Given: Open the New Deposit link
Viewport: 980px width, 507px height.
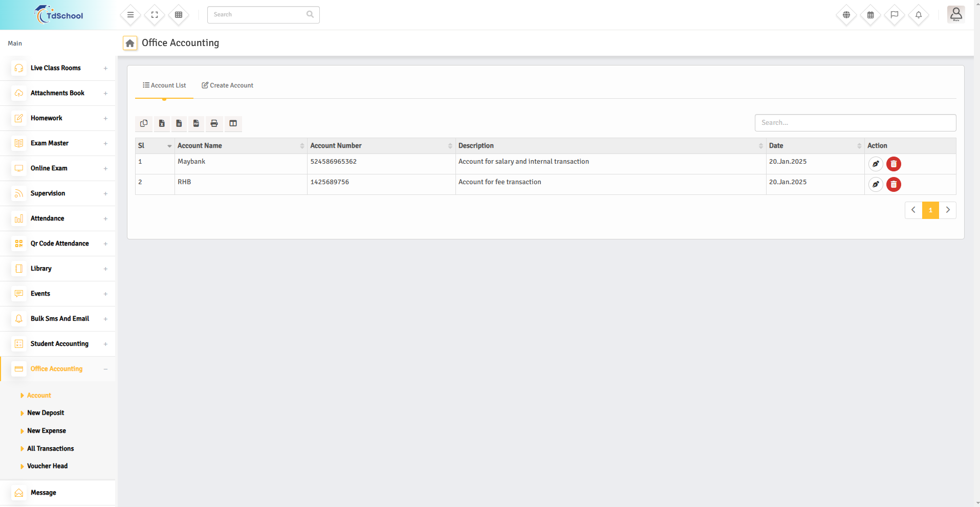Looking at the screenshot, I should pos(46,413).
